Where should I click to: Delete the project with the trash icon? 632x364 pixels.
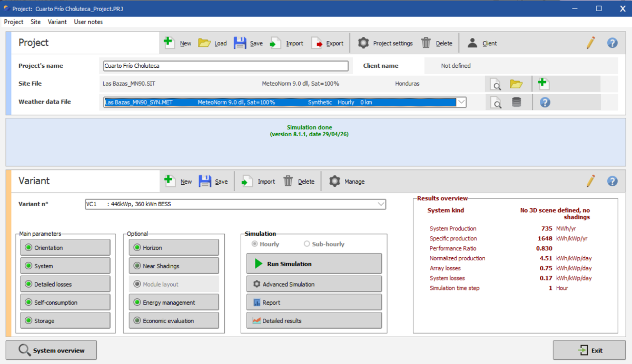point(426,43)
